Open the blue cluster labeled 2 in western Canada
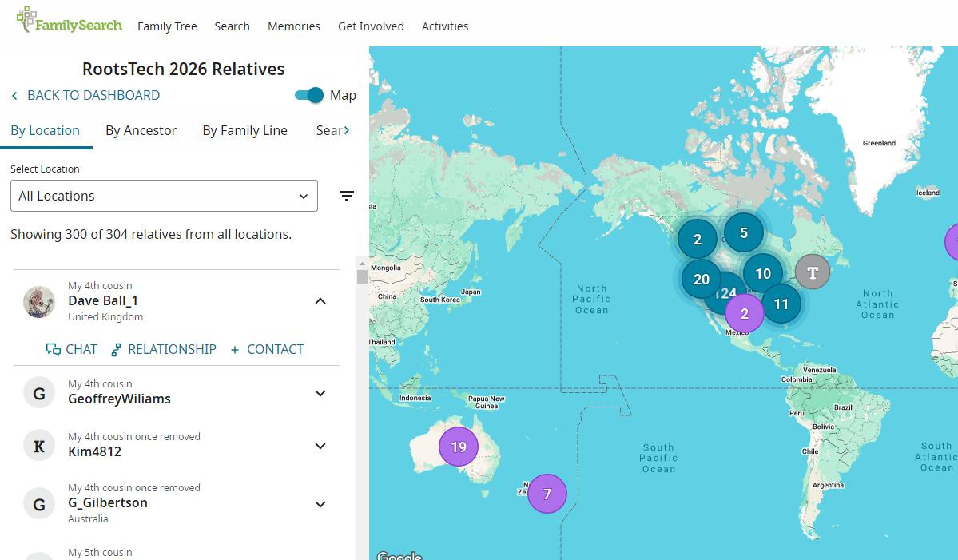This screenshot has height=560, width=958. pos(697,240)
